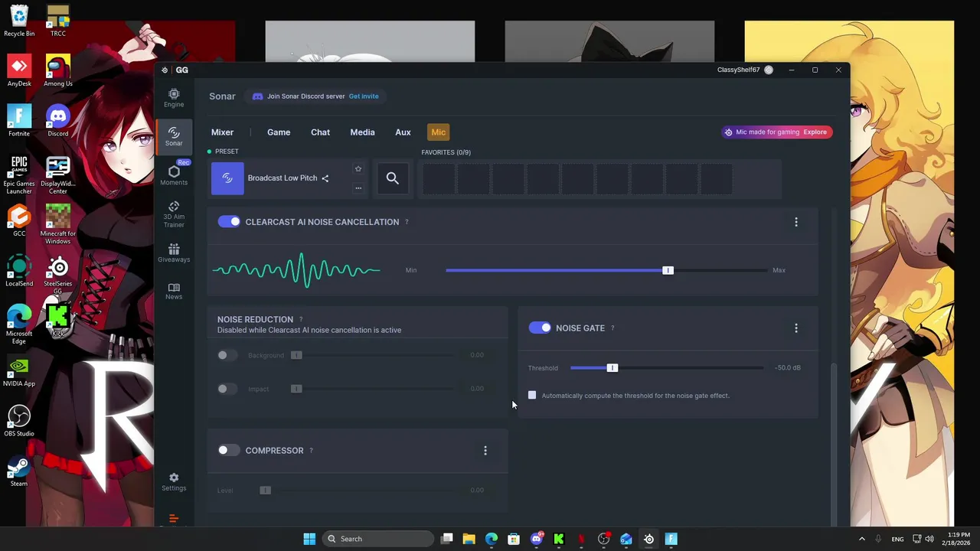This screenshot has height=551, width=980.
Task: Click the help mark next to Compressor
Action: tap(311, 451)
